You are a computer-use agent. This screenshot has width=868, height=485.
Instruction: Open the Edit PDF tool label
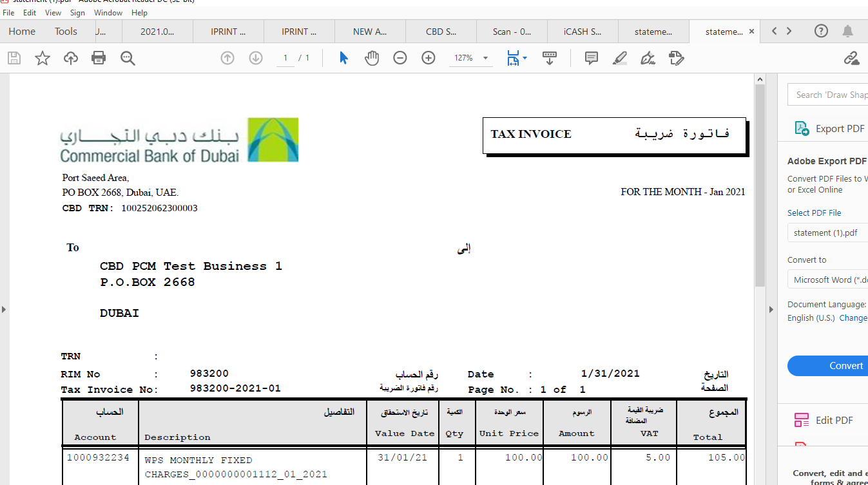[x=834, y=420]
